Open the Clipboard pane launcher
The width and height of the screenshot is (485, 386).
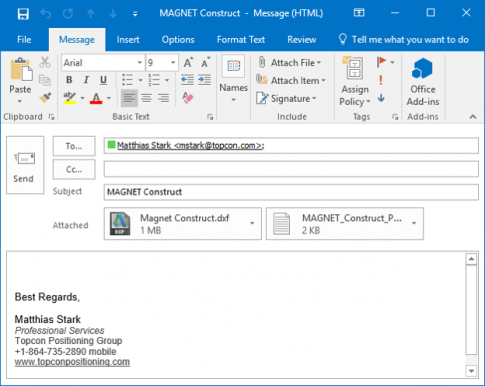(51, 117)
